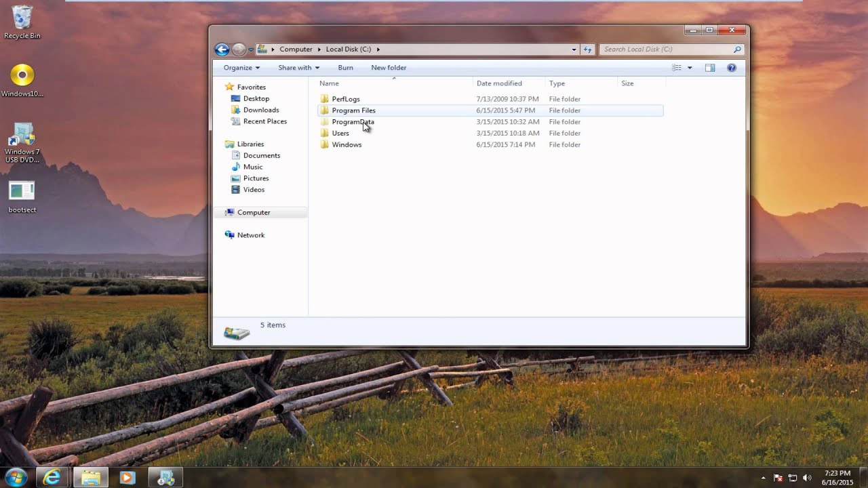
Task: Open recent pages dropdown beside forward arrow
Action: (x=251, y=49)
